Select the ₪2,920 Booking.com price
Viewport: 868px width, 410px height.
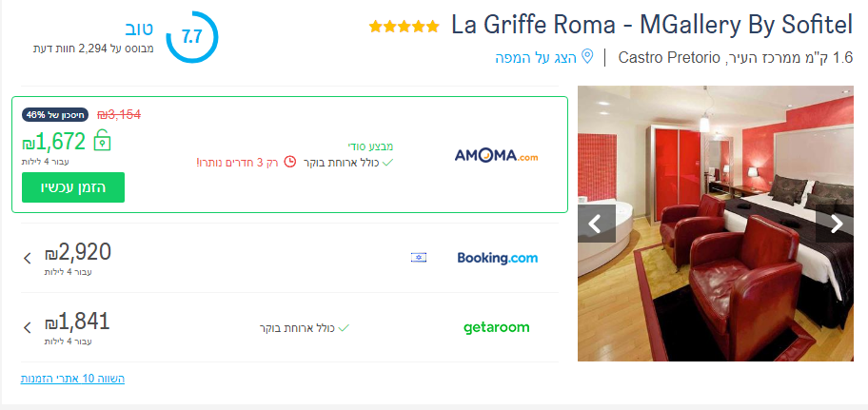click(x=78, y=252)
